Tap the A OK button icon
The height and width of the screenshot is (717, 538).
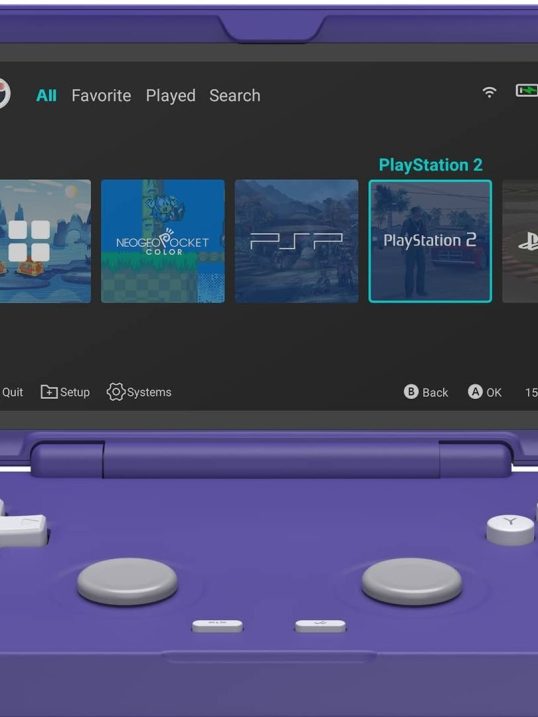click(x=475, y=392)
